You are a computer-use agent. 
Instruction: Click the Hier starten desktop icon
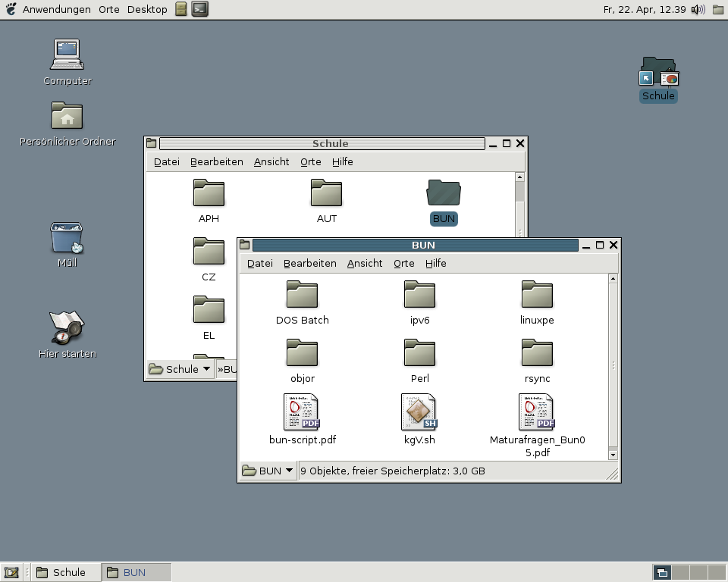[67, 328]
